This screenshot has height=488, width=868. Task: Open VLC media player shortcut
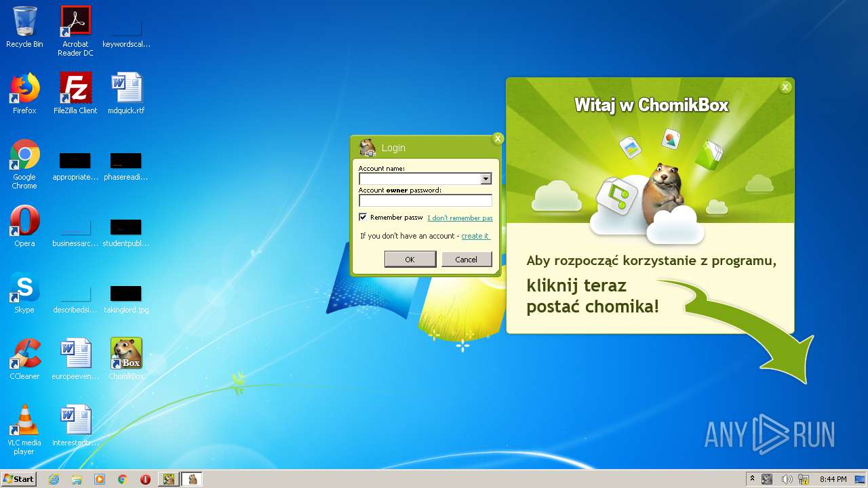[x=24, y=430]
